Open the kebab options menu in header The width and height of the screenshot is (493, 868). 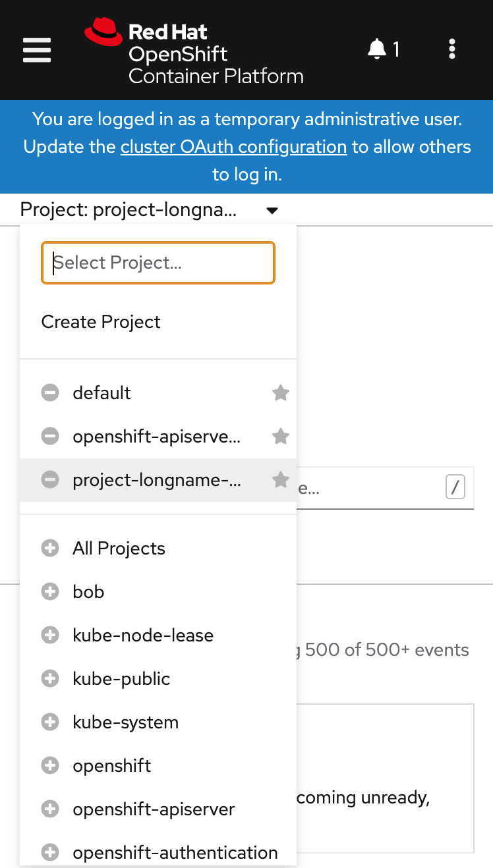coord(451,49)
